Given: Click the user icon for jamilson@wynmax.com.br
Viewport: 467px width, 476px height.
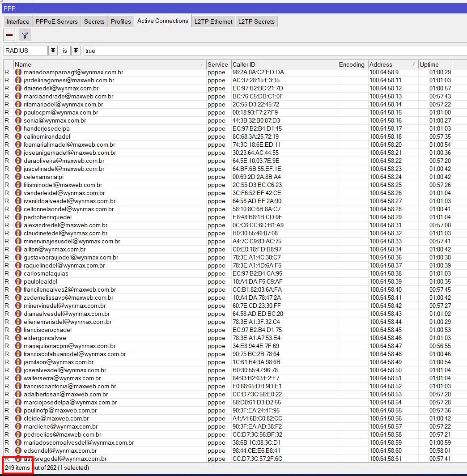Looking at the screenshot, I should 18,362.
